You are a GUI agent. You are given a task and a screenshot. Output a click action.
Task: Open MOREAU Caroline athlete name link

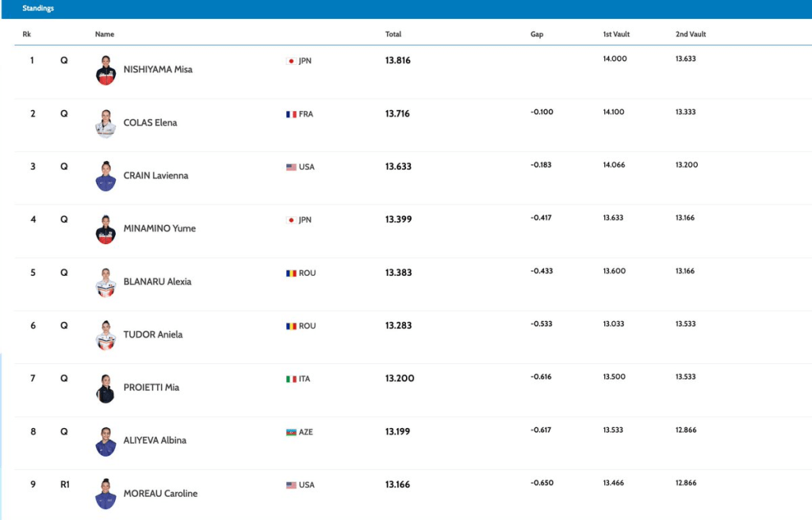pos(160,494)
